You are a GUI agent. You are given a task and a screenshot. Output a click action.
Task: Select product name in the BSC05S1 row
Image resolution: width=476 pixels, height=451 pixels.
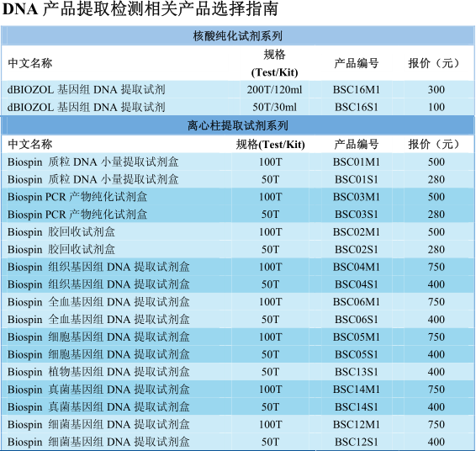point(98,354)
